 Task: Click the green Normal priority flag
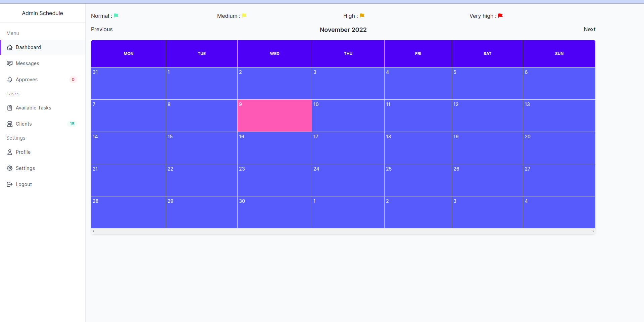point(116,16)
